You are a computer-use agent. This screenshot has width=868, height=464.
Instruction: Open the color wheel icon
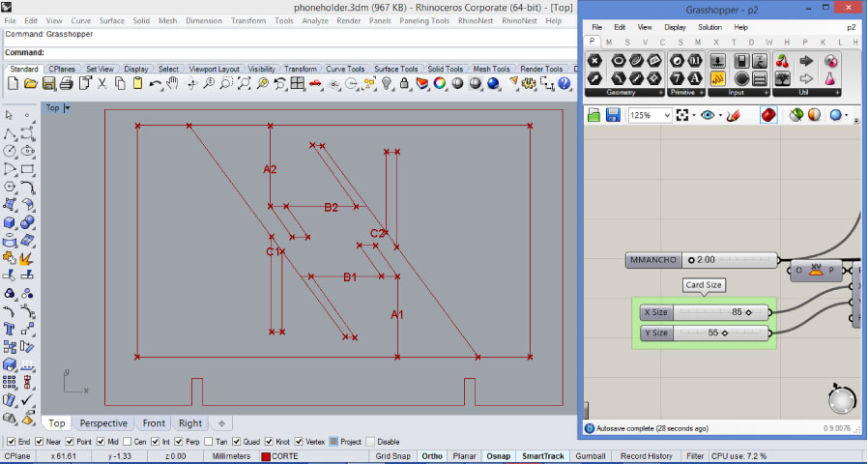coord(440,83)
